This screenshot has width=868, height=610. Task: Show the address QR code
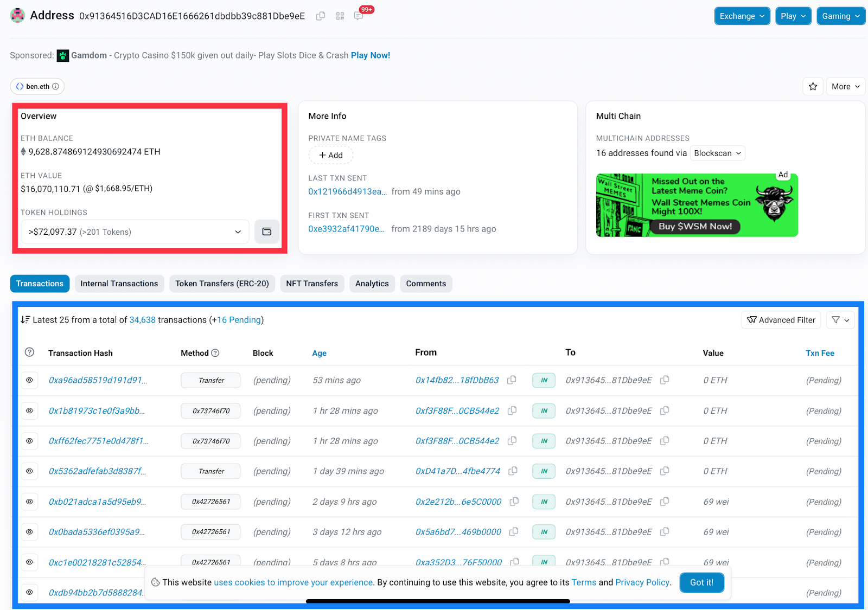coord(340,16)
